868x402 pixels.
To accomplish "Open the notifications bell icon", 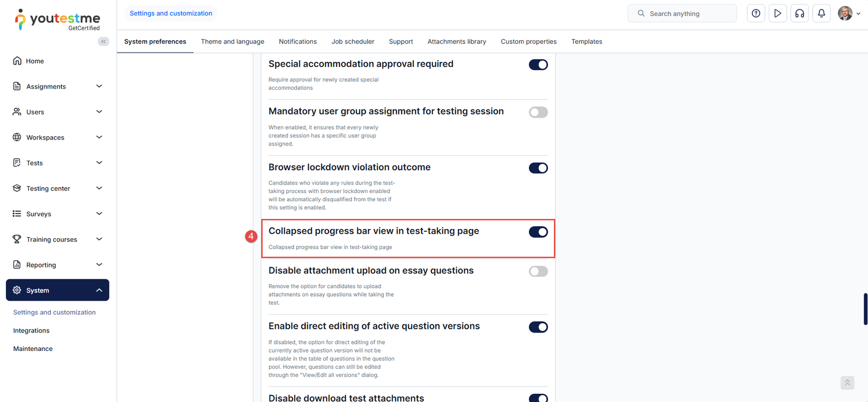I will (x=821, y=14).
